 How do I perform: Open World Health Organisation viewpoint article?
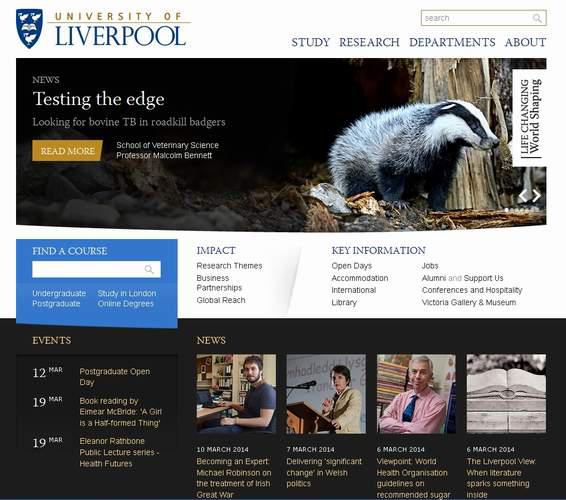(x=413, y=478)
